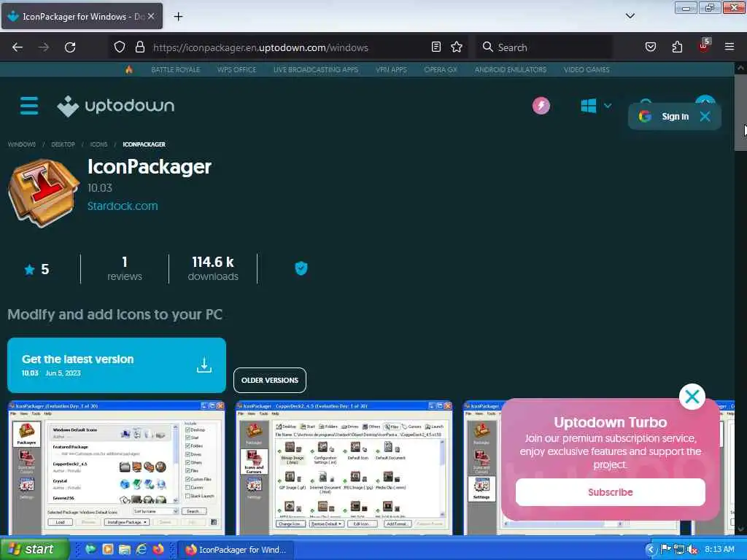Image resolution: width=747 pixels, height=560 pixels.
Task: Open the WPS OFFICE link
Action: [237, 69]
